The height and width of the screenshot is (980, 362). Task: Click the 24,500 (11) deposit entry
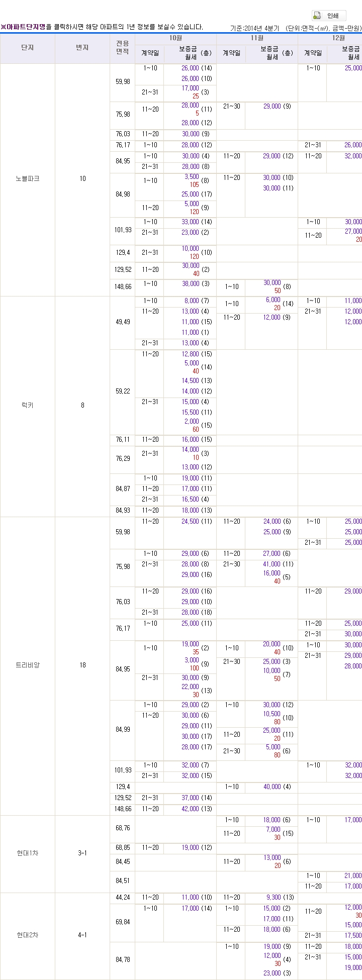197,522
